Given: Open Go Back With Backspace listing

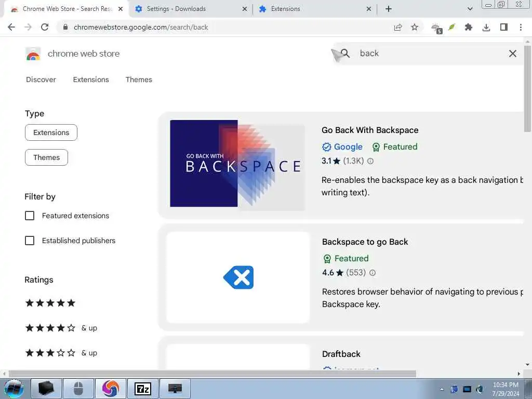Looking at the screenshot, I should coord(370,130).
